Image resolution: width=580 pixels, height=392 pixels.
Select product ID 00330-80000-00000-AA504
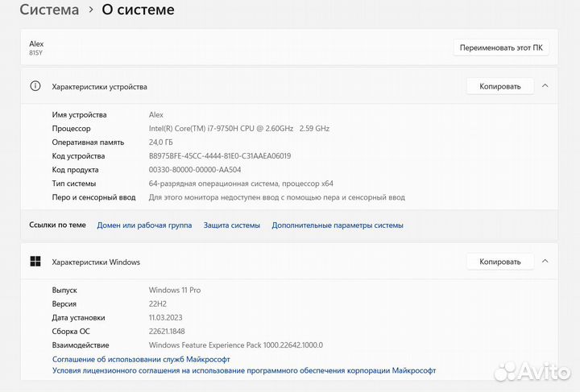[195, 170]
